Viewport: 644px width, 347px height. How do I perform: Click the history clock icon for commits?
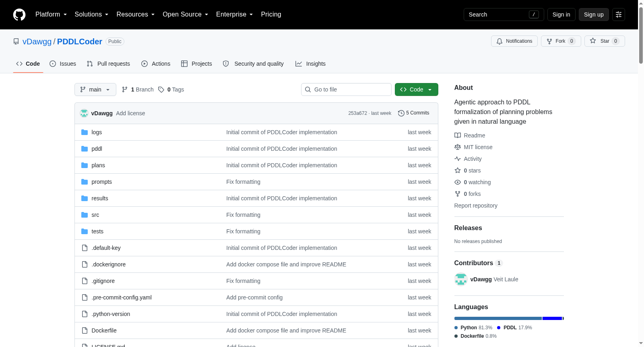pyautogui.click(x=401, y=113)
